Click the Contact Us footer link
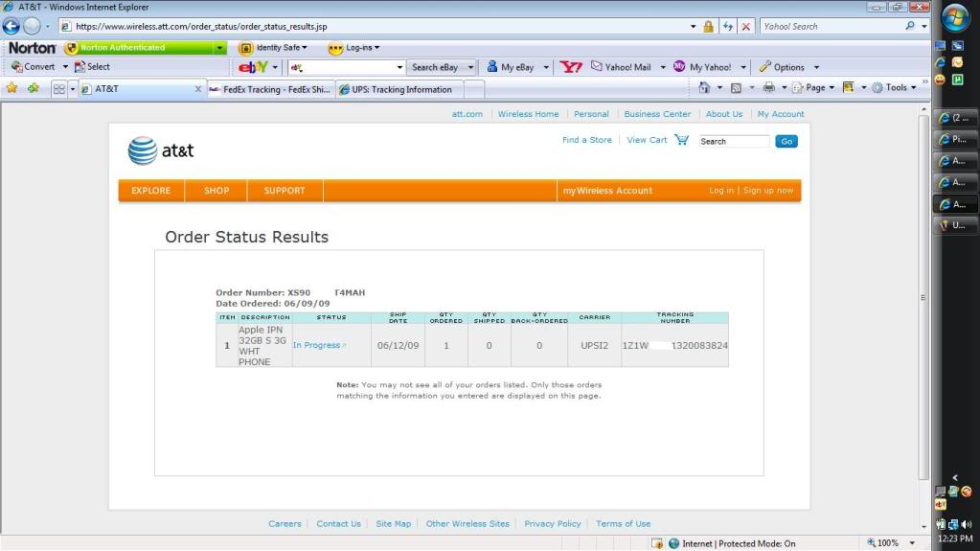 click(x=338, y=523)
